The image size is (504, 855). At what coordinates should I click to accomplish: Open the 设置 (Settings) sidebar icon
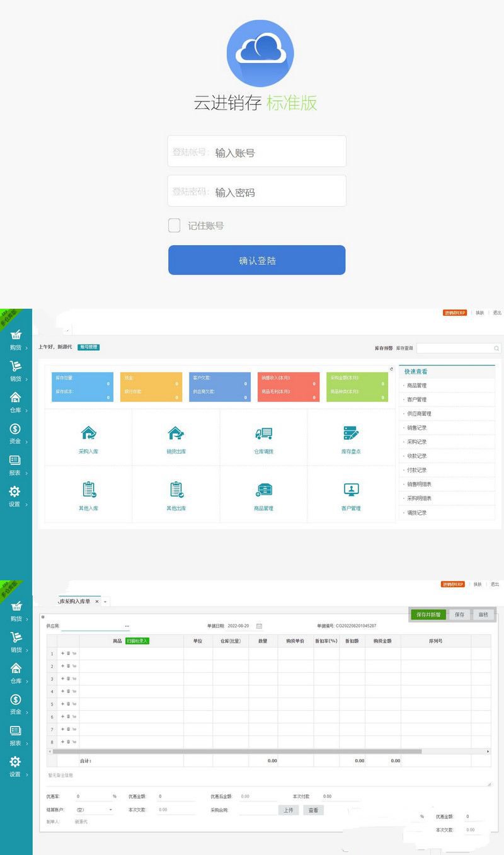[x=14, y=496]
